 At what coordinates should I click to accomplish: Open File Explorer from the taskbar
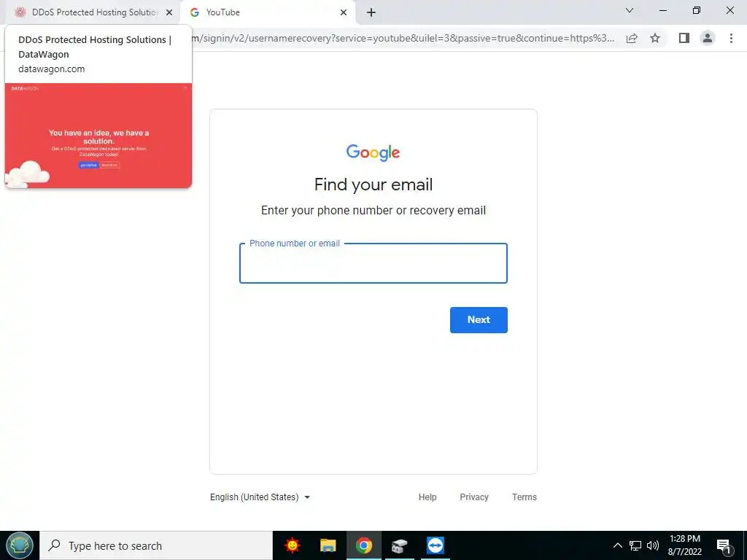[328, 545]
